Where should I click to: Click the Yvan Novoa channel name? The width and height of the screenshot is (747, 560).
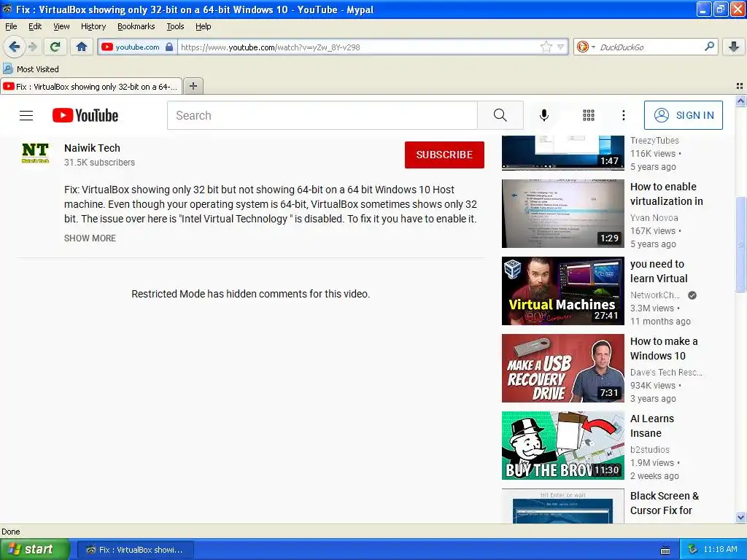[x=654, y=217]
